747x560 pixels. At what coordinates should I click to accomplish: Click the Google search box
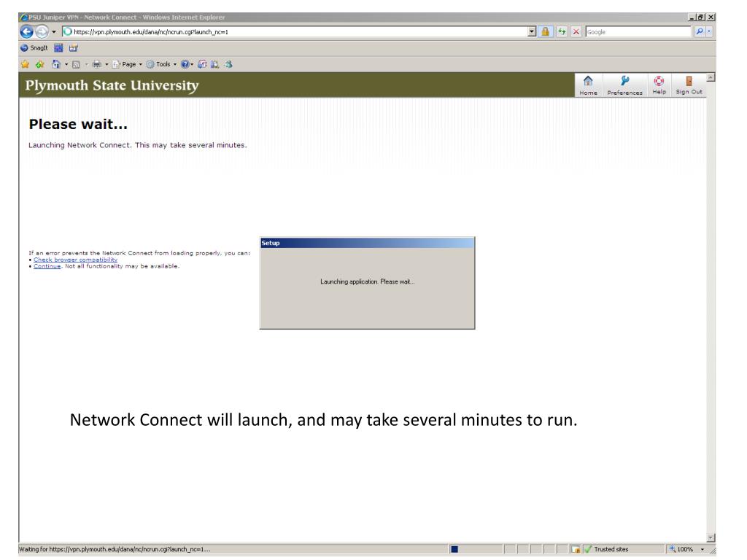(x=638, y=32)
